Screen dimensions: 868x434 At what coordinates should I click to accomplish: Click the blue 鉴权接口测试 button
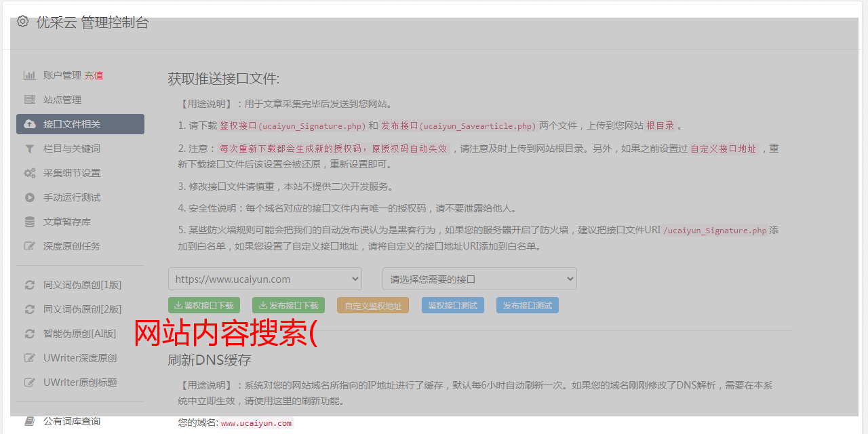click(453, 305)
